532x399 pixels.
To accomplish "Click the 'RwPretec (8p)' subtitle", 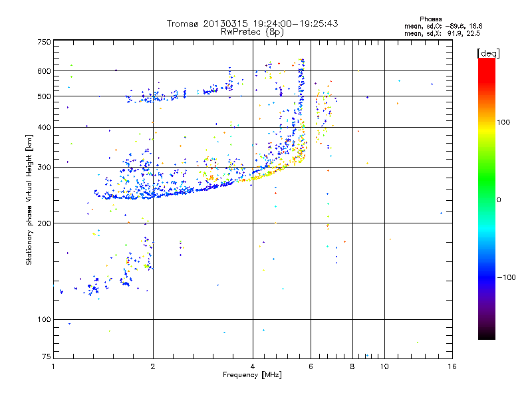I will (x=252, y=32).
